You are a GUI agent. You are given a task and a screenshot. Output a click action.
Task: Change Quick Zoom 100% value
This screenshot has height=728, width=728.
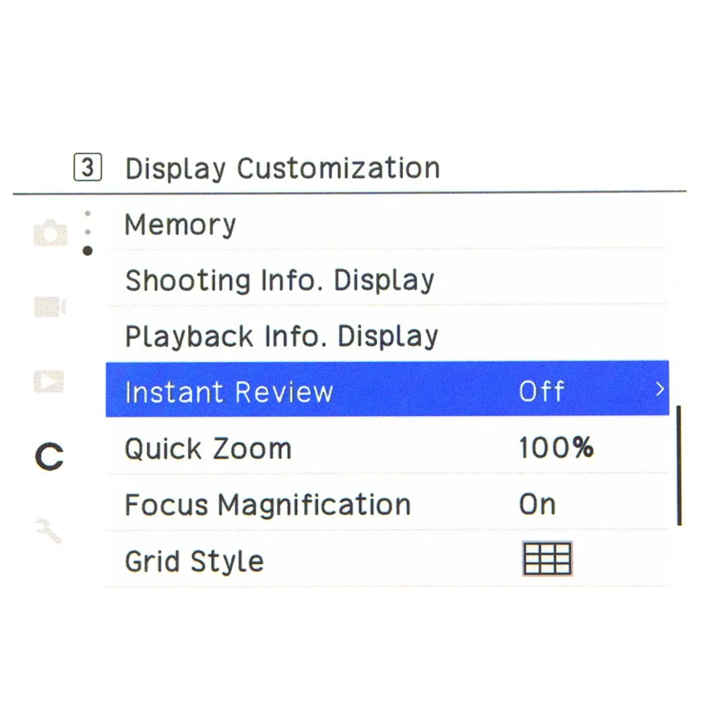(556, 448)
